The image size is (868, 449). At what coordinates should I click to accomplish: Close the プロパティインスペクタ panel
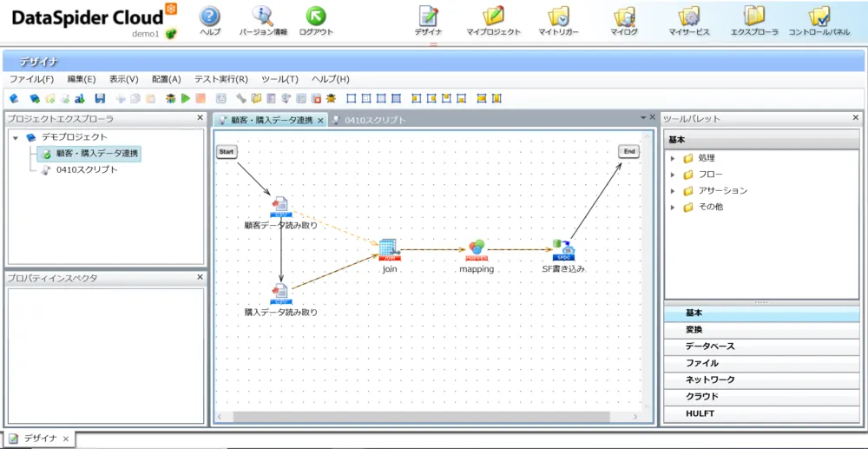[x=201, y=277]
